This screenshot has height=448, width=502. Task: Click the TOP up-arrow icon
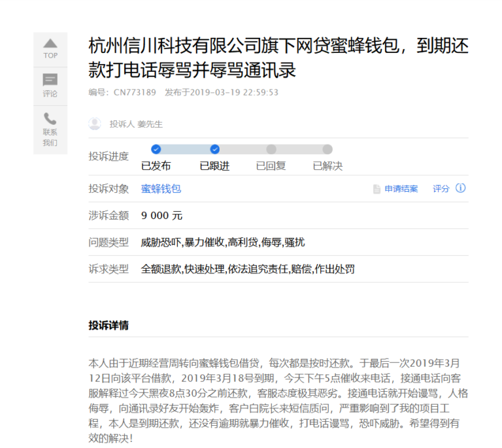(x=50, y=44)
